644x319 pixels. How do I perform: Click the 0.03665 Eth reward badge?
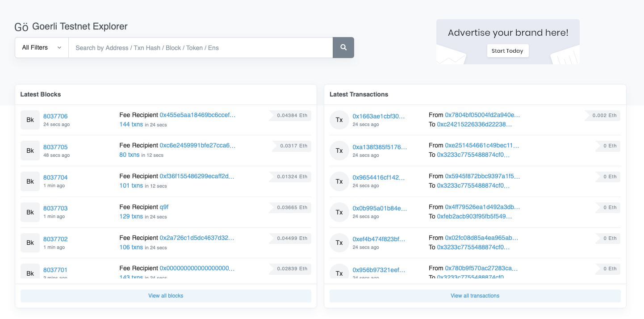(290, 207)
